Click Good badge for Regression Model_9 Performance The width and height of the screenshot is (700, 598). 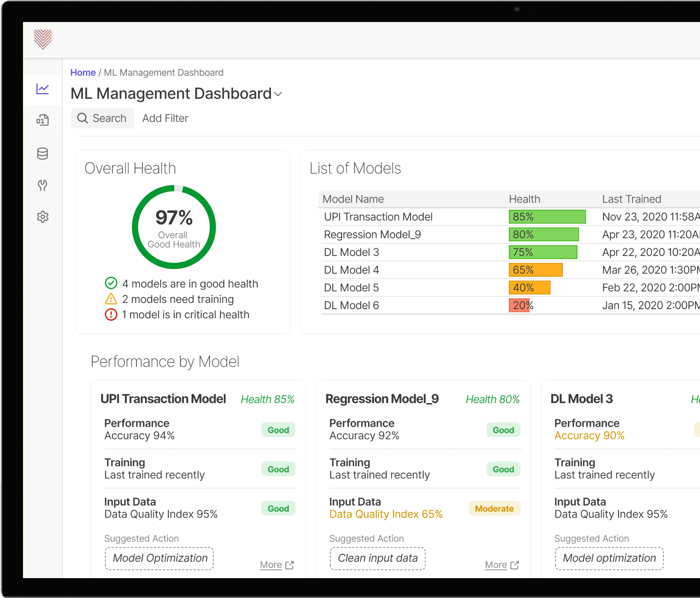[503, 430]
